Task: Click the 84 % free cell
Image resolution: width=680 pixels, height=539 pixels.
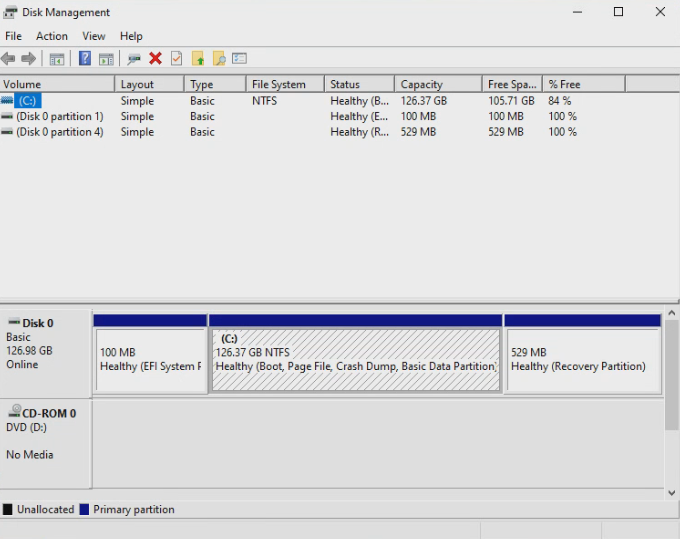Action: coord(559,101)
